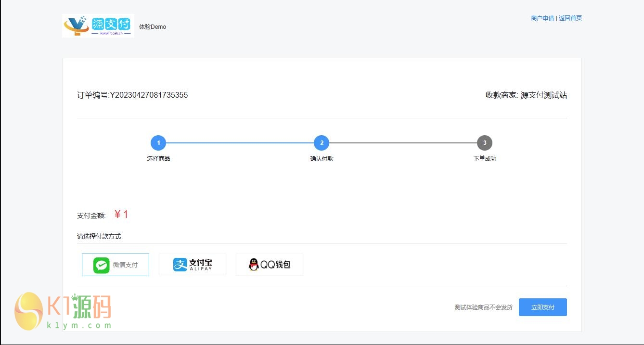
Task: Click the red ¥1 payment amount
Action: (121, 215)
